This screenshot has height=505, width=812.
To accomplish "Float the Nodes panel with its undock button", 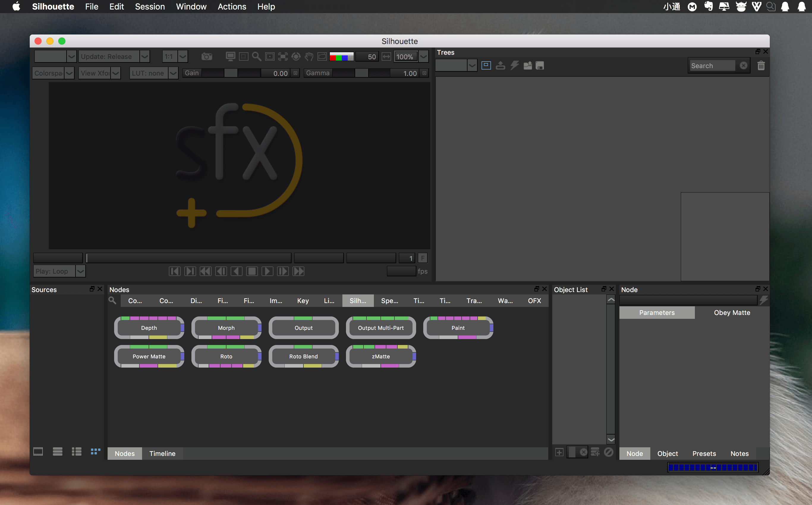I will [x=536, y=289].
